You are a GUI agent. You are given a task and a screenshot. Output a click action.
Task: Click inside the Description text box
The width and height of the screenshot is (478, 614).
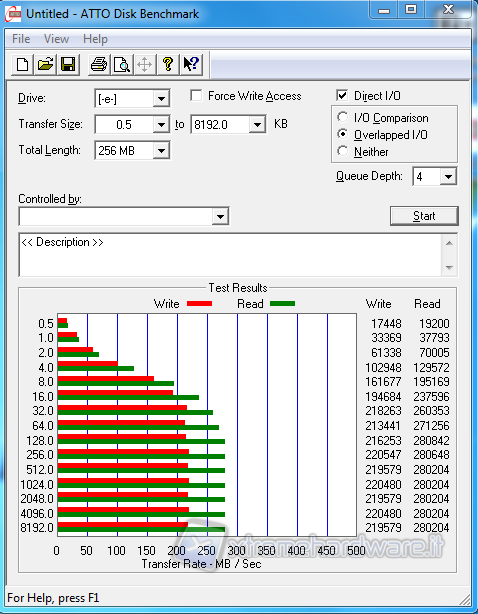pos(231,255)
